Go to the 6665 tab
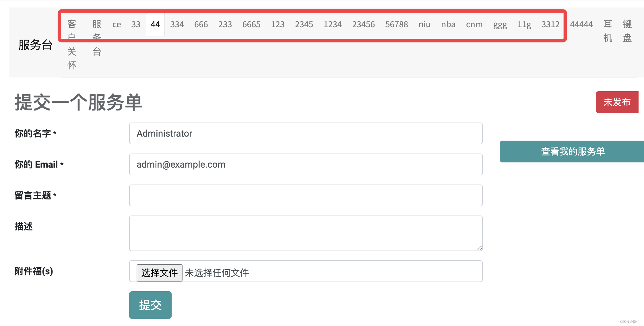The height and width of the screenshot is (326, 644). click(x=251, y=24)
